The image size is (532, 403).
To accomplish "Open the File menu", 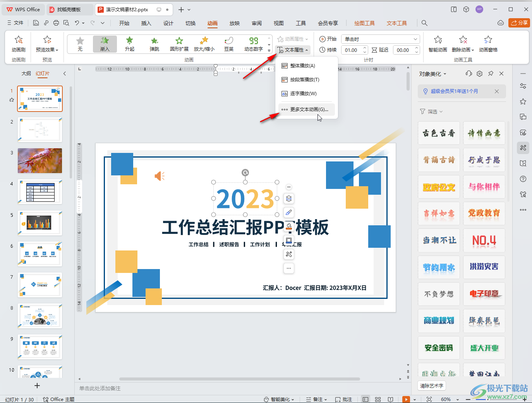I will coord(15,23).
